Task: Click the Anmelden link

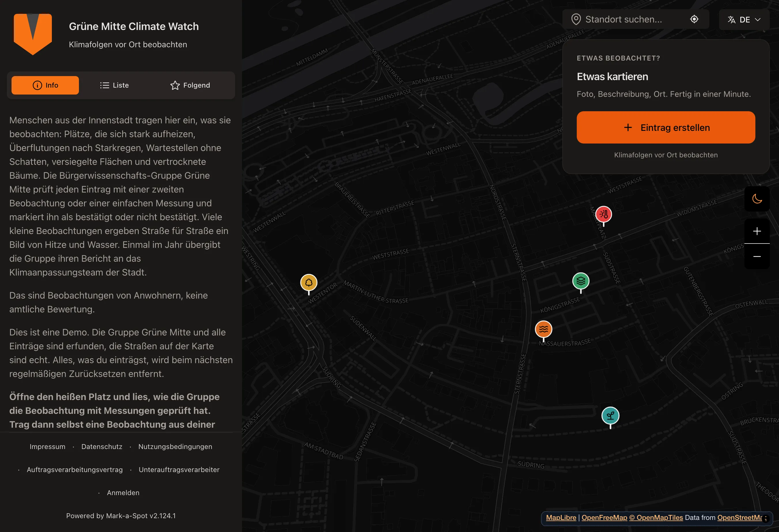Action: pos(123,493)
